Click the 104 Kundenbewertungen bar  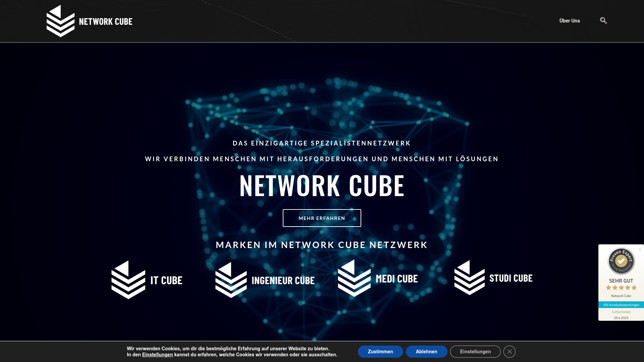(621, 305)
